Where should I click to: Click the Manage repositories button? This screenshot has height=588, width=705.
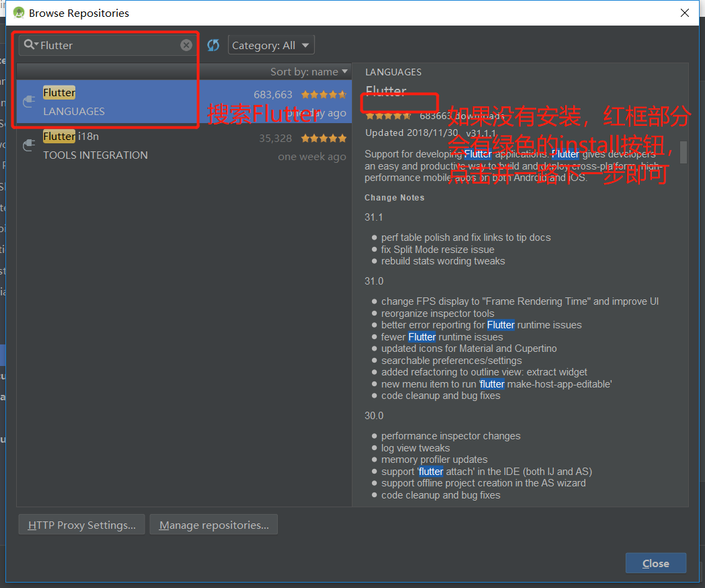(213, 525)
